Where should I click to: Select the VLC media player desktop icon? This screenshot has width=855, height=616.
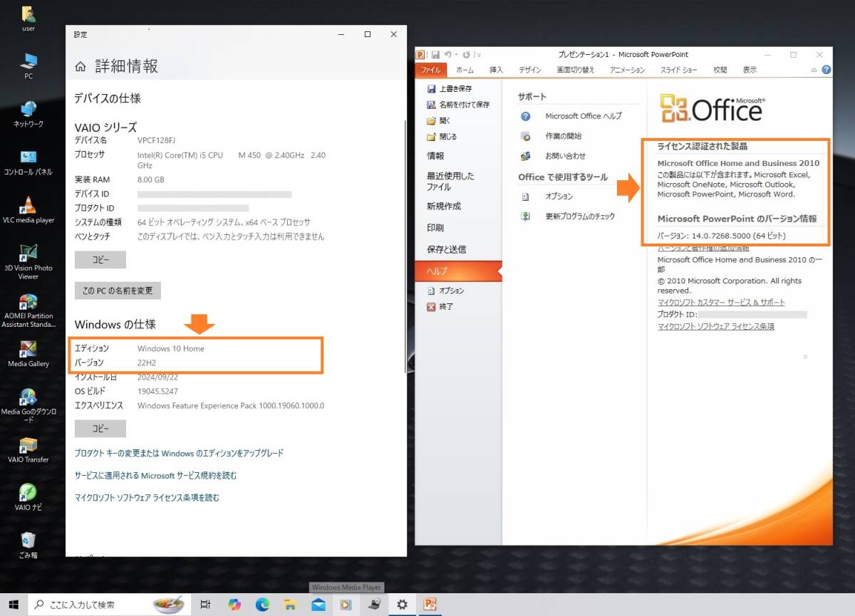tap(28, 210)
